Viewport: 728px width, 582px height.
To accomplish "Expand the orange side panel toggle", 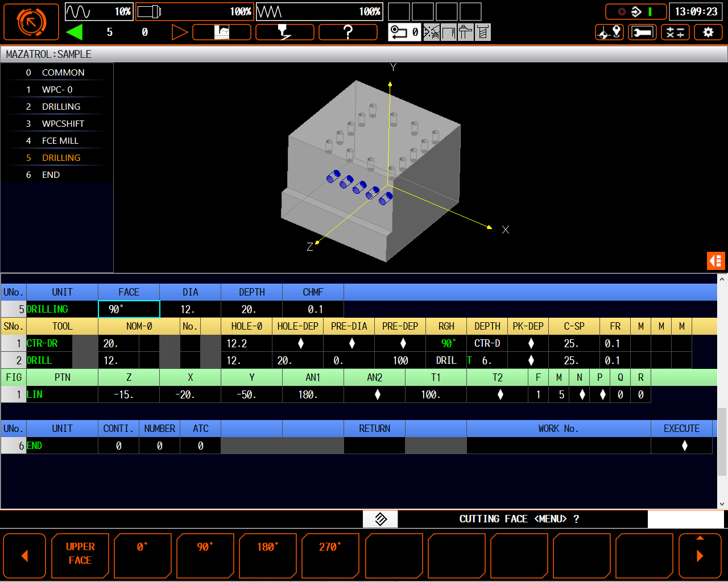I will [x=715, y=261].
